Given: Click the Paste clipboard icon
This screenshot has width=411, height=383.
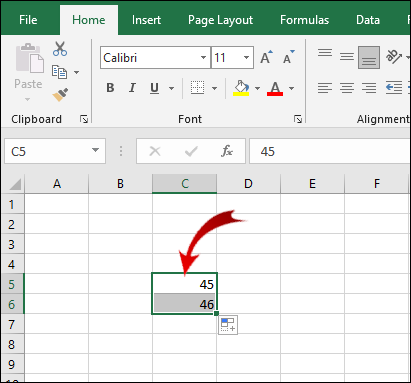Looking at the screenshot, I should [x=29, y=58].
